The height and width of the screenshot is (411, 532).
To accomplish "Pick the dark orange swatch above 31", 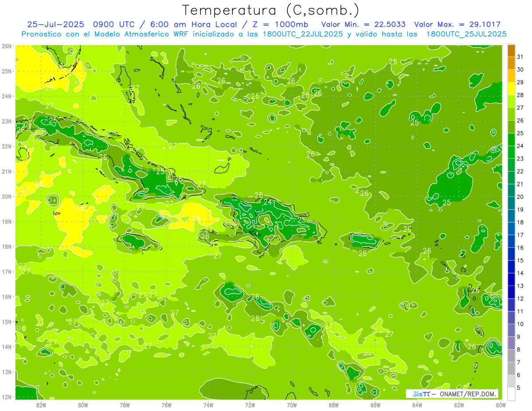I will click(512, 51).
